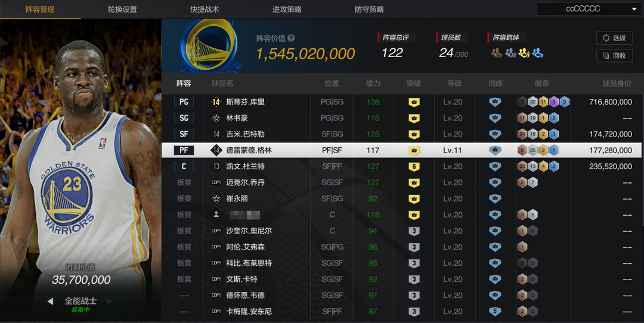Click the 位置 column header
The width and height of the screenshot is (644, 323).
(x=332, y=83)
